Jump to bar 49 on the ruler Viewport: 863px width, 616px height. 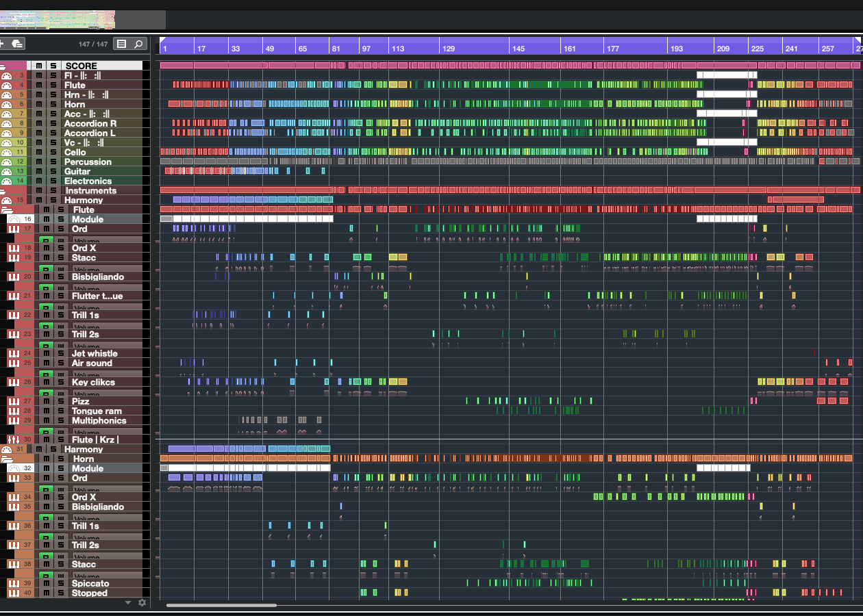click(270, 49)
